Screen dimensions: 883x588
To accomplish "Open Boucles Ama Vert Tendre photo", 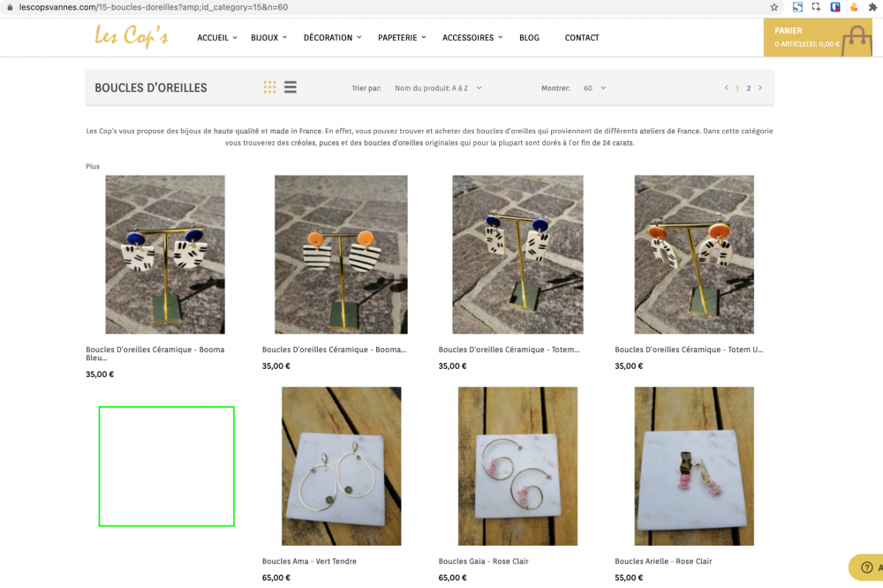I will (341, 466).
